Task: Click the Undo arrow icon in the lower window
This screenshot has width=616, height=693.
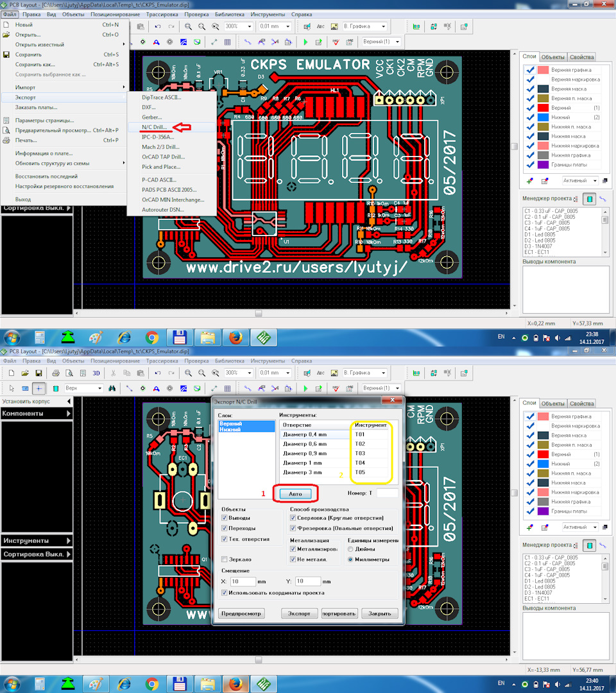Action: click(x=158, y=373)
